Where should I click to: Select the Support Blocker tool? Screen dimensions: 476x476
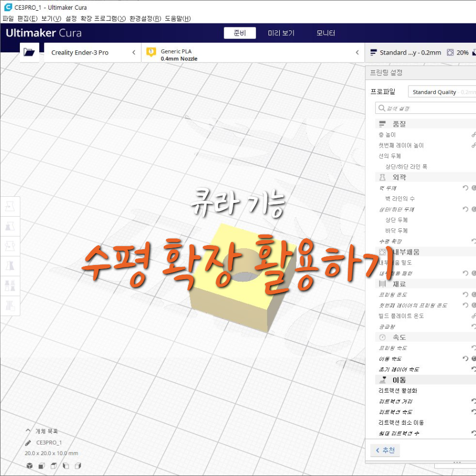click(x=10, y=306)
